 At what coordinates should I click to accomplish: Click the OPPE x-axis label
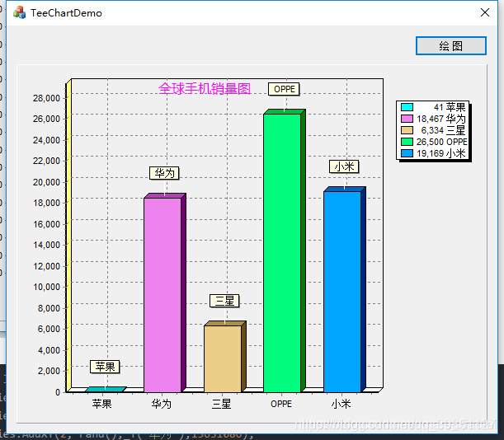pos(281,404)
